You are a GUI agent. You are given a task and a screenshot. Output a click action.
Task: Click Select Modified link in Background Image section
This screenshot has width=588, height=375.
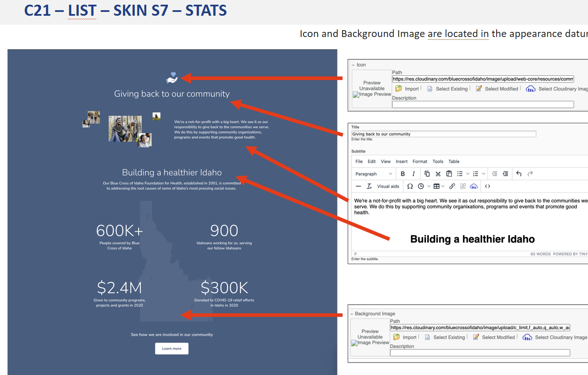point(498,337)
